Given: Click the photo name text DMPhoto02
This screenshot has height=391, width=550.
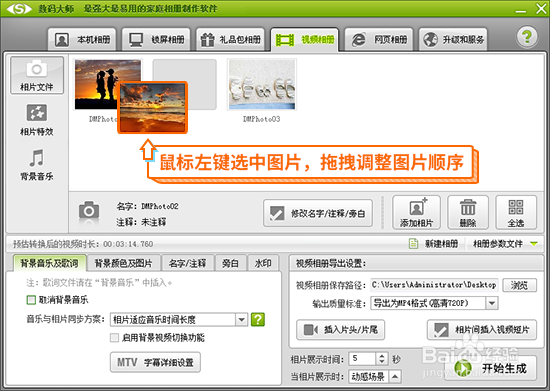Looking at the screenshot, I should pyautogui.click(x=160, y=206).
